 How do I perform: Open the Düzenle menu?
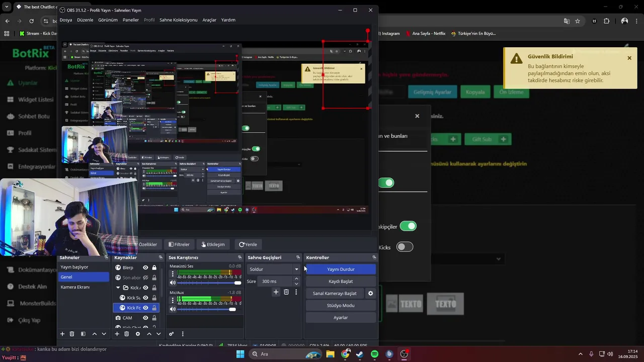pos(85,20)
